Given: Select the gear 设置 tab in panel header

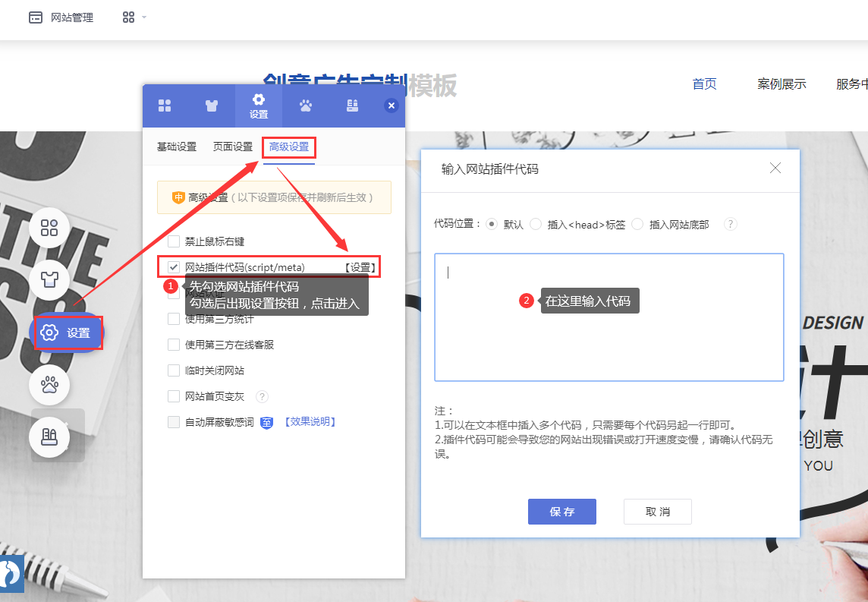Looking at the screenshot, I should click(x=259, y=106).
